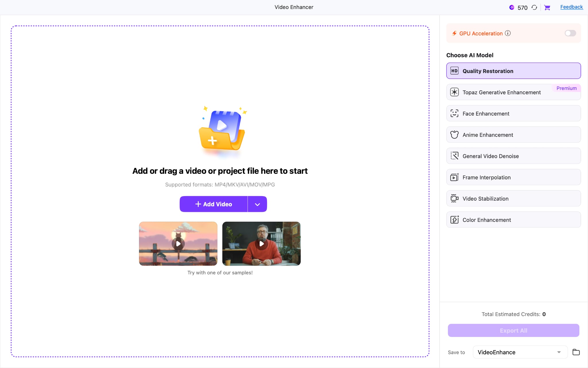Refresh the credits counter
Viewport: 588px width, 368px height.
click(534, 7)
